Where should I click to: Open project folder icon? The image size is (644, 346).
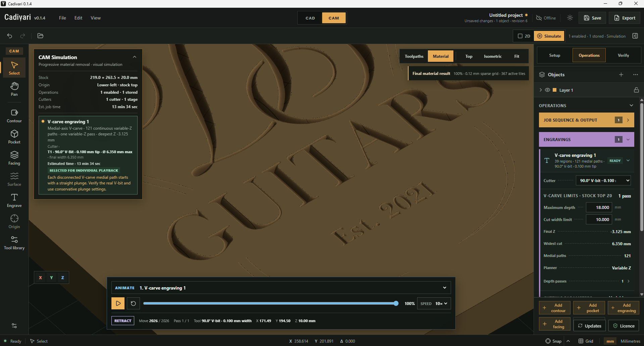[x=40, y=36]
